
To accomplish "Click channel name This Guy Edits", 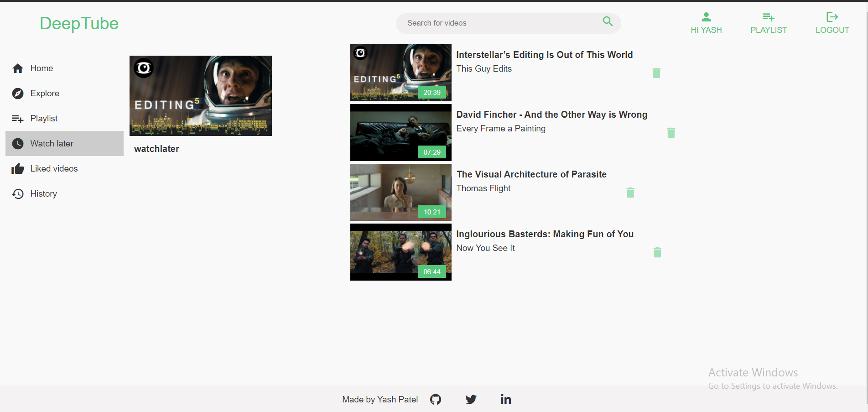I will click(x=484, y=68).
